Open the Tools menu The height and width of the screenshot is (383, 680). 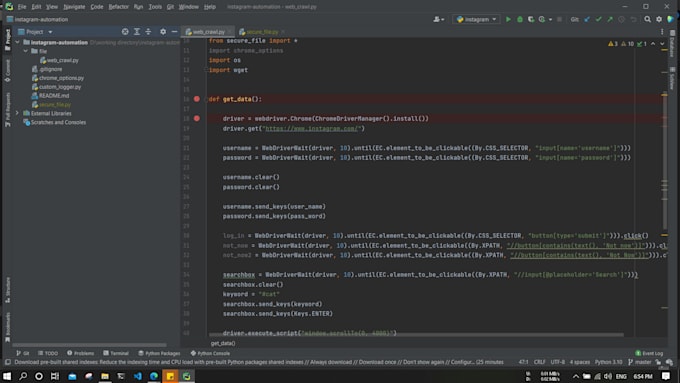[x=155, y=7]
